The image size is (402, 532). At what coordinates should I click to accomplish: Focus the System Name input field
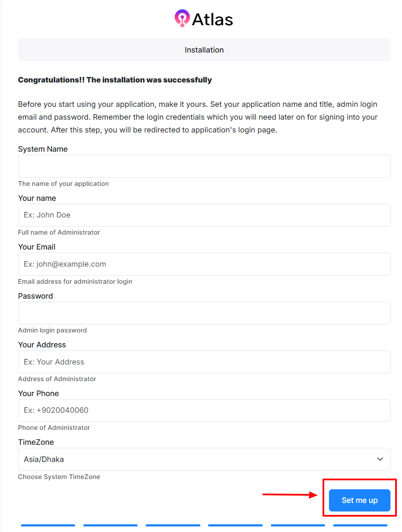204,166
